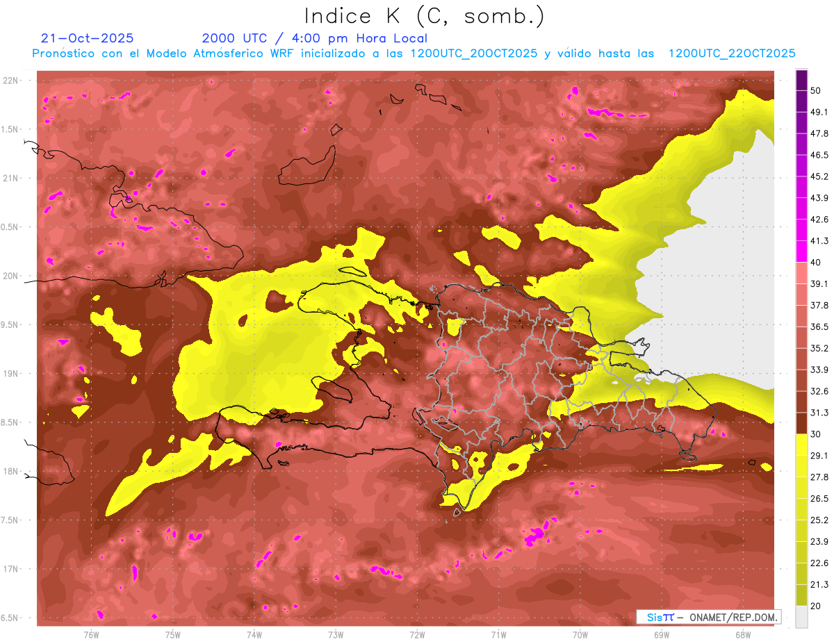Click the "2000 UTC / 4:00 pm Hora Local" text

[x=314, y=38]
